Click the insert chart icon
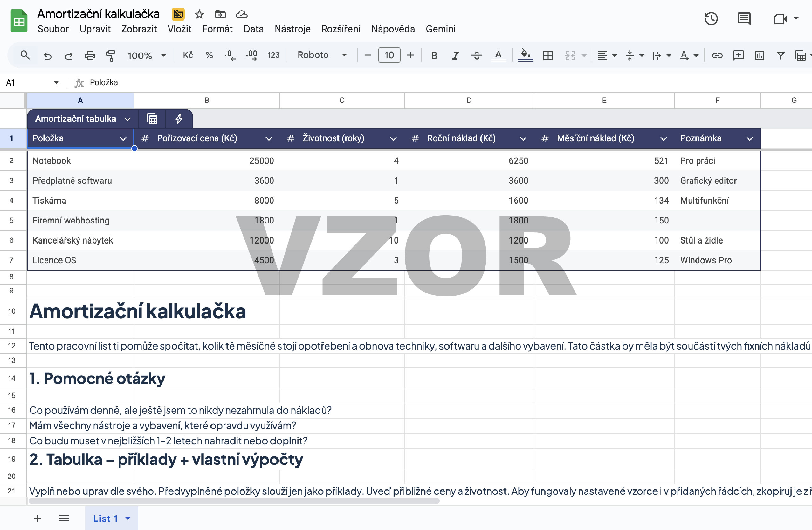Screen dimensions: 812x530 [760, 55]
